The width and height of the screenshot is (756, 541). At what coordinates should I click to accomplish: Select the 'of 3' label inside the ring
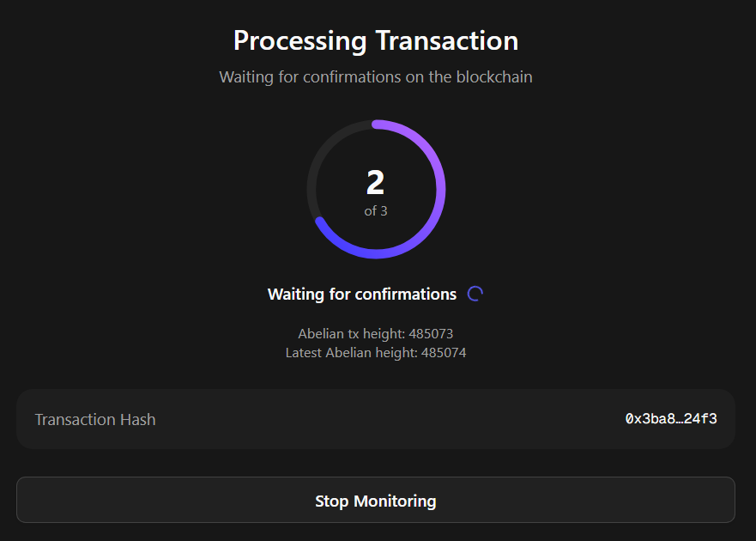click(376, 210)
